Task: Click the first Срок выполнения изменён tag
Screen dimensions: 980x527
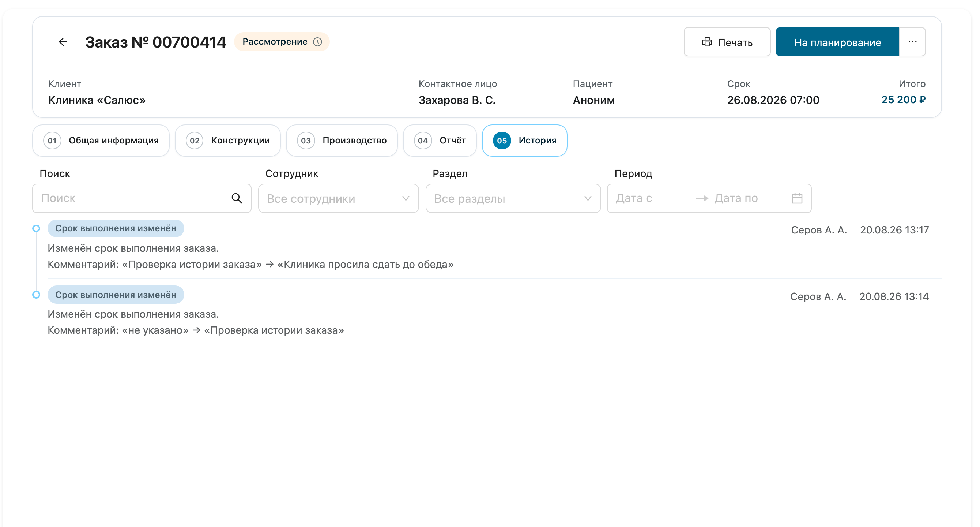Action: coord(116,228)
